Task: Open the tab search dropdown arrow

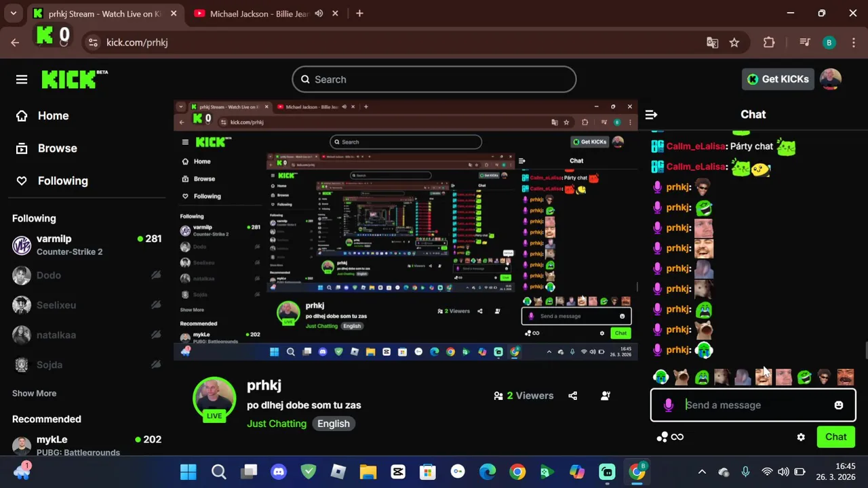Action: (13, 14)
